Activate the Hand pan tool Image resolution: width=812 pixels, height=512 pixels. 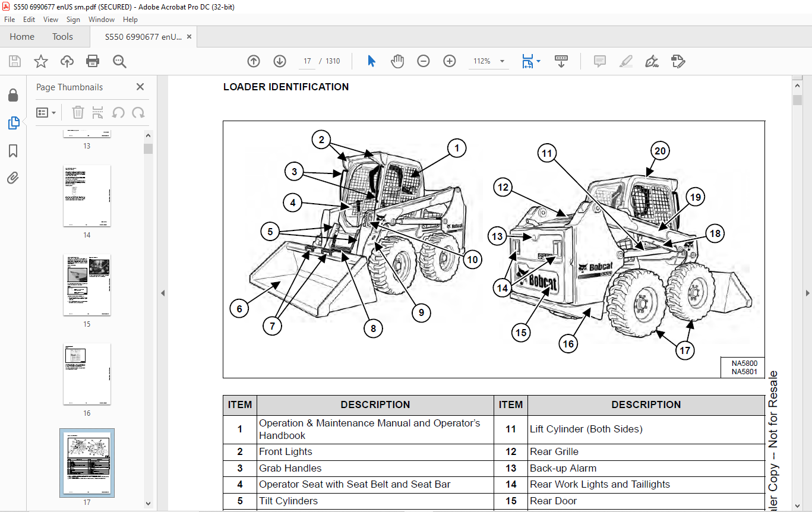click(397, 61)
